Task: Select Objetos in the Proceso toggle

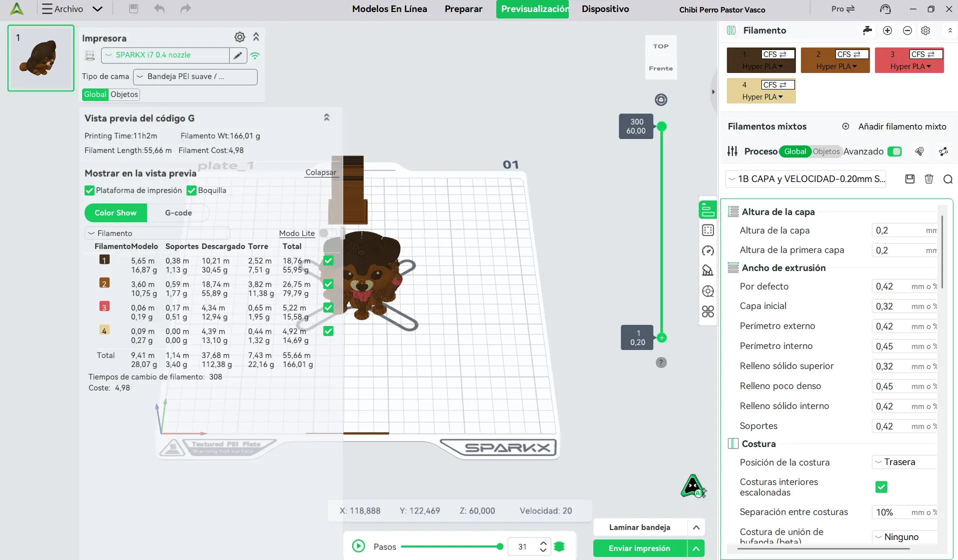Action: (826, 151)
